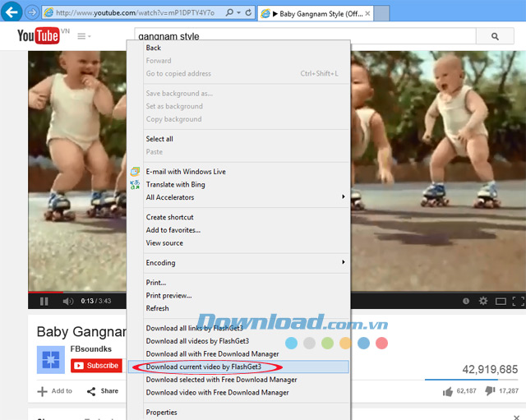Click the page URL address field
The width and height of the screenshot is (526, 420).
[x=135, y=13]
